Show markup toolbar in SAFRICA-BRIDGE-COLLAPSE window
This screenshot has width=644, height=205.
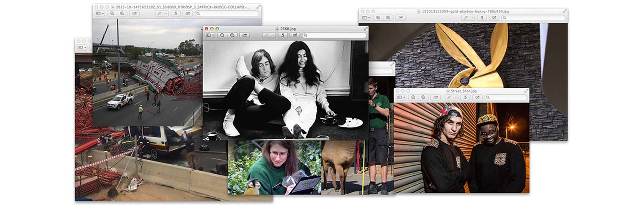pyautogui.click(x=188, y=14)
